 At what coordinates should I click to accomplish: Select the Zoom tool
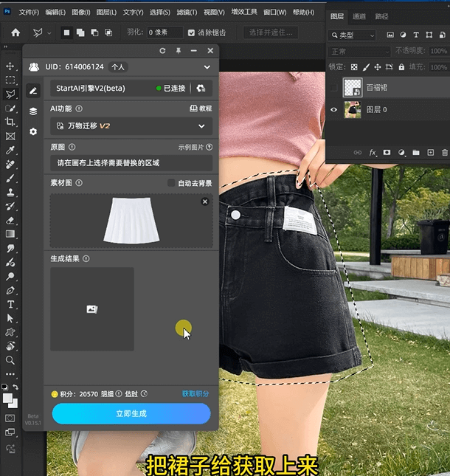tap(10, 360)
